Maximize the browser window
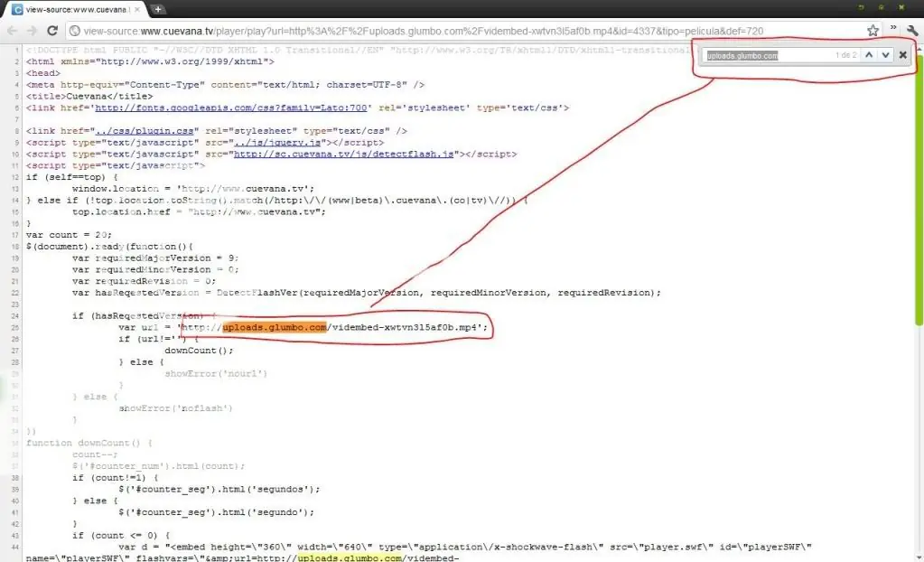The height and width of the screenshot is (562, 924). tap(881, 7)
